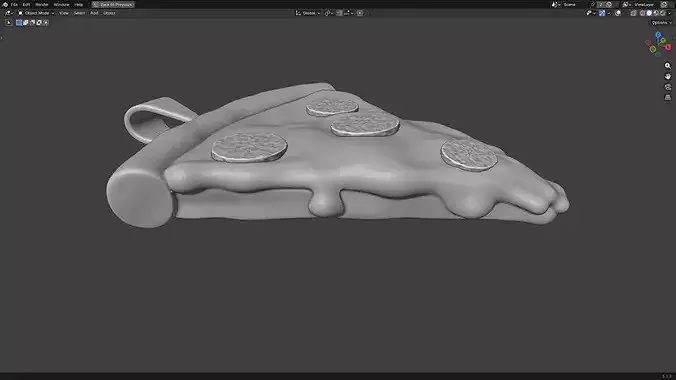
Task: Toggle proportional editing
Action: (360, 13)
